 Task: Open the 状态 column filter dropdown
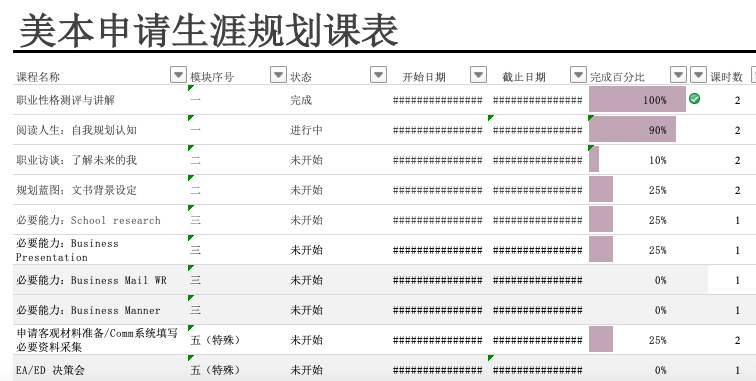point(378,75)
